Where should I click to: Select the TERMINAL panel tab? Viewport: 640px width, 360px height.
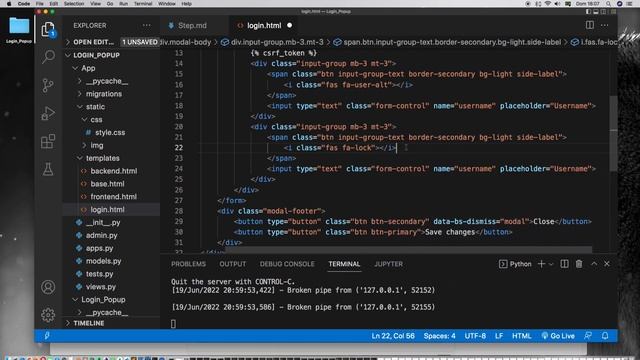(x=344, y=264)
